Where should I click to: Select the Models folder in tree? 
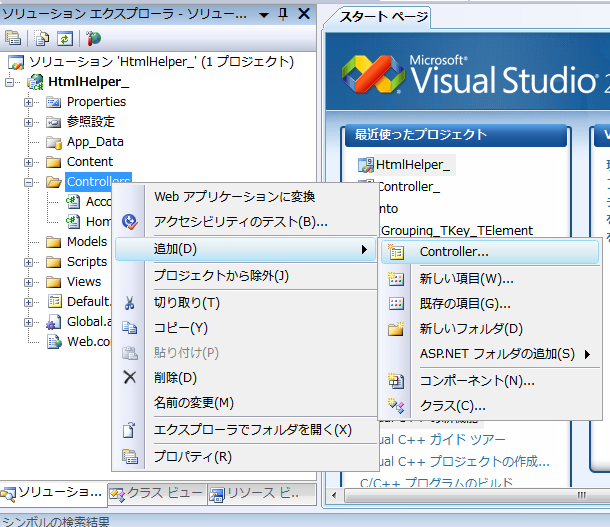click(87, 242)
